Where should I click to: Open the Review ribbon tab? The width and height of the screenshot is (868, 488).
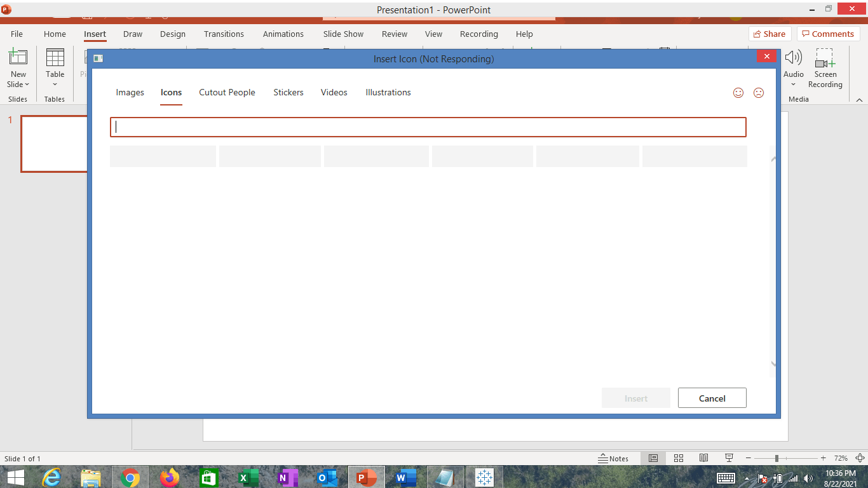pos(395,34)
